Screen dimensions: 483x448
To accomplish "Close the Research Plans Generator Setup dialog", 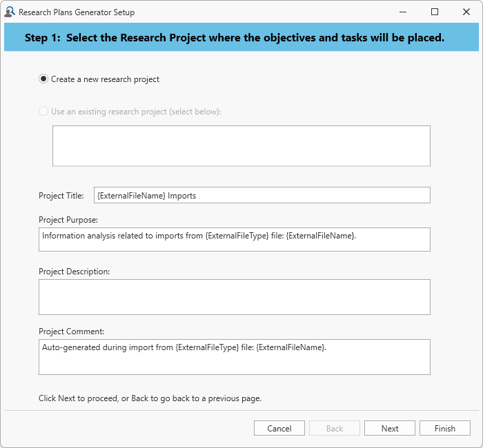I will click(466, 12).
